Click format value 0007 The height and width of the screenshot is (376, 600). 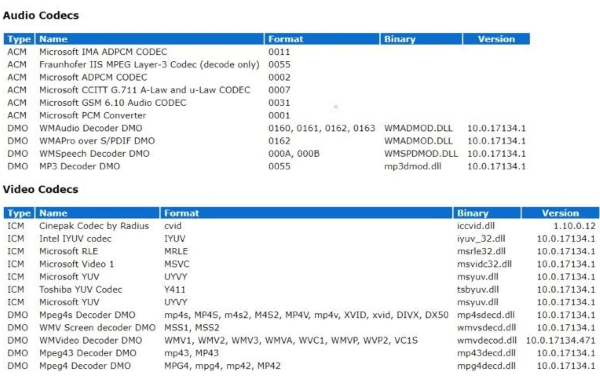(279, 90)
